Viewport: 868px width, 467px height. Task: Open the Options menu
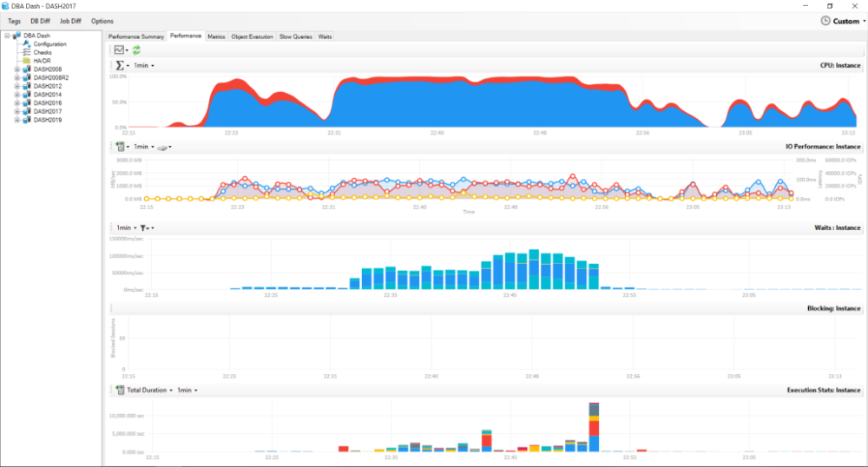click(x=102, y=21)
